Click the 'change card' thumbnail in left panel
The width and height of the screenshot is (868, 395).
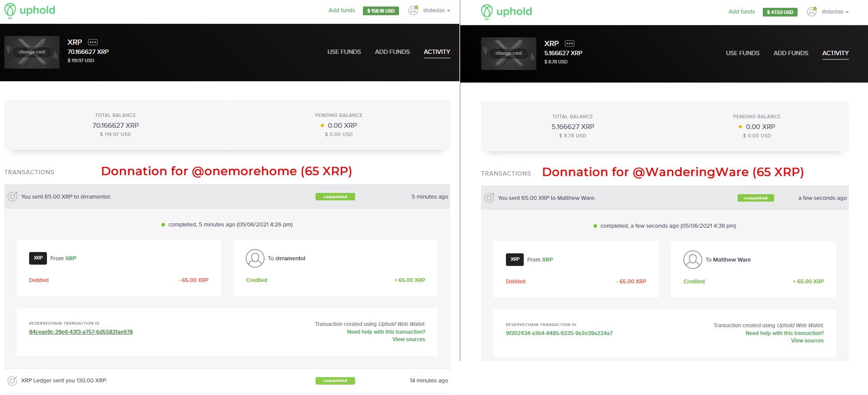[32, 52]
